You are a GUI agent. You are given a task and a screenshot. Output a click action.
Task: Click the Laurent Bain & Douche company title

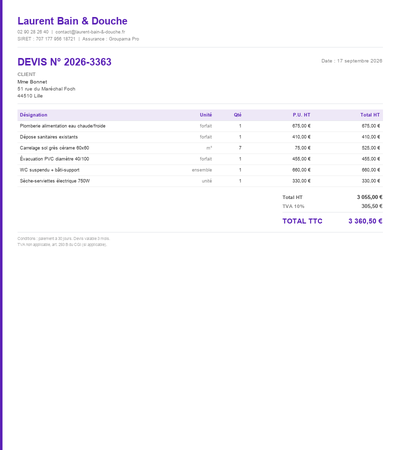coord(72,21)
